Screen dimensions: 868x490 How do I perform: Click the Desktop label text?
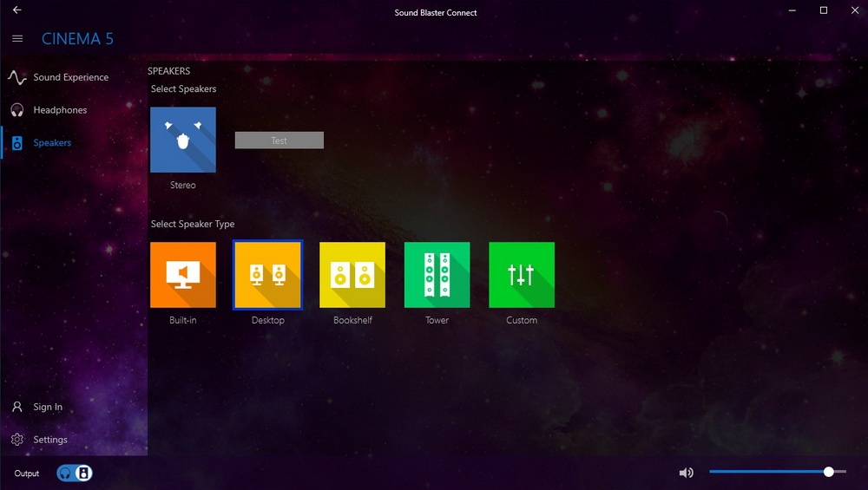coord(268,320)
